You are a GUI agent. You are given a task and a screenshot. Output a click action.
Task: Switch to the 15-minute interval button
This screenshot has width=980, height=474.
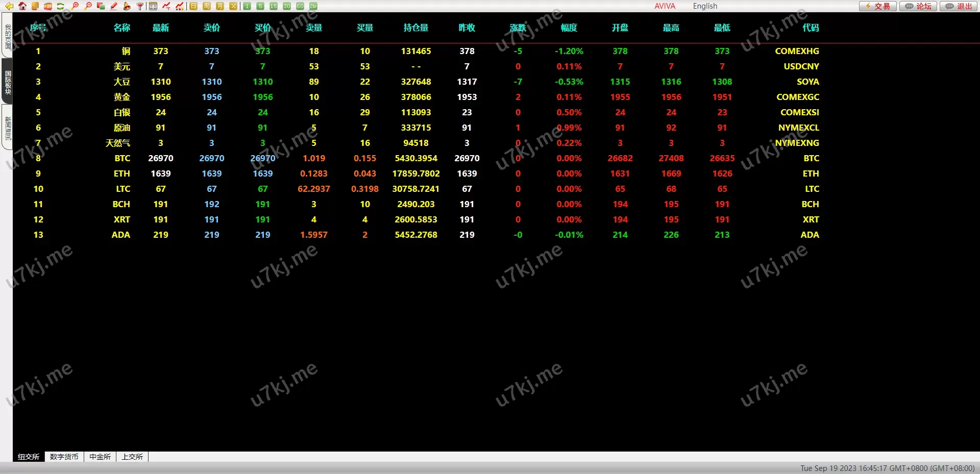tap(274, 6)
